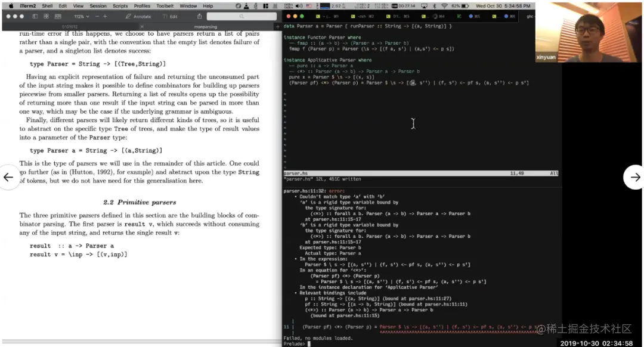The image size is (644, 347).
Task: Open the 112% zoom level dropdown
Action: tap(81, 17)
